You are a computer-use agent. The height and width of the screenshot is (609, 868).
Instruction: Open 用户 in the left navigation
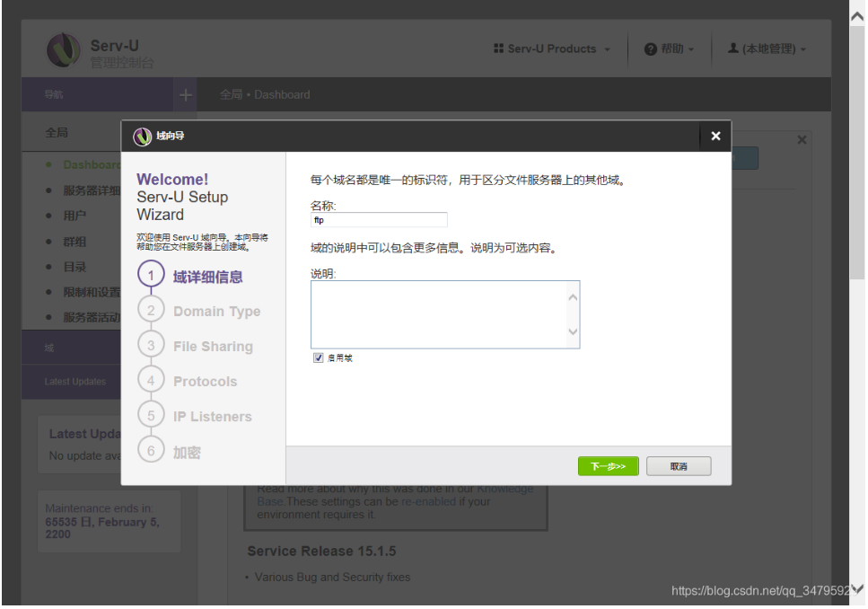coord(75,216)
